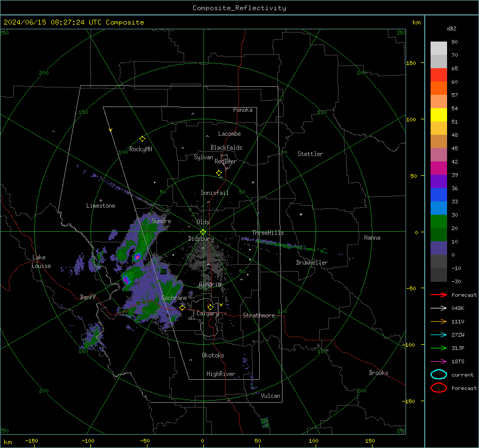
Task: Click the km unit label at top right
Action: [x=416, y=22]
